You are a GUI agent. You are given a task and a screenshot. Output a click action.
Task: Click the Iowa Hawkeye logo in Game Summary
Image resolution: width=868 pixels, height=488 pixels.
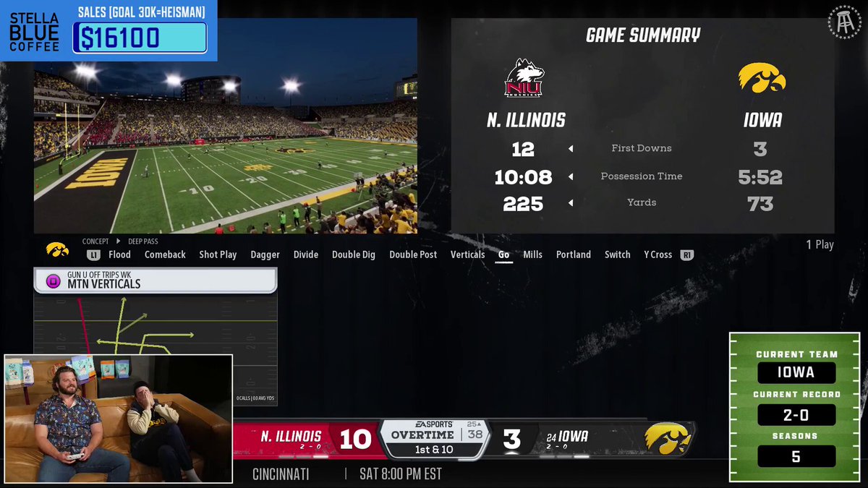click(762, 77)
